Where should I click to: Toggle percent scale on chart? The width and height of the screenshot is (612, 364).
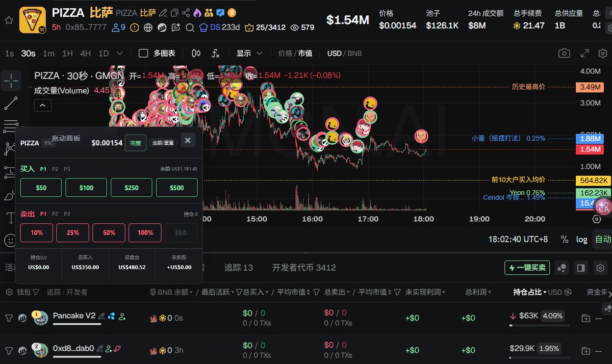click(x=565, y=239)
